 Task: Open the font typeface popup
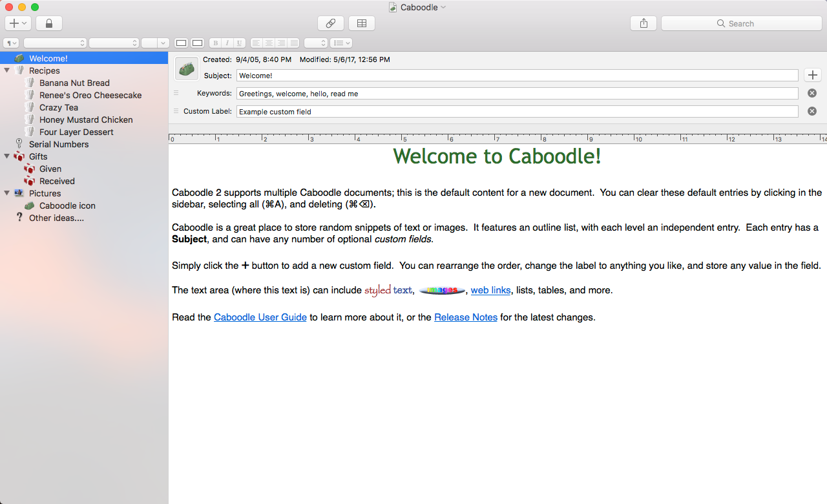(114, 43)
